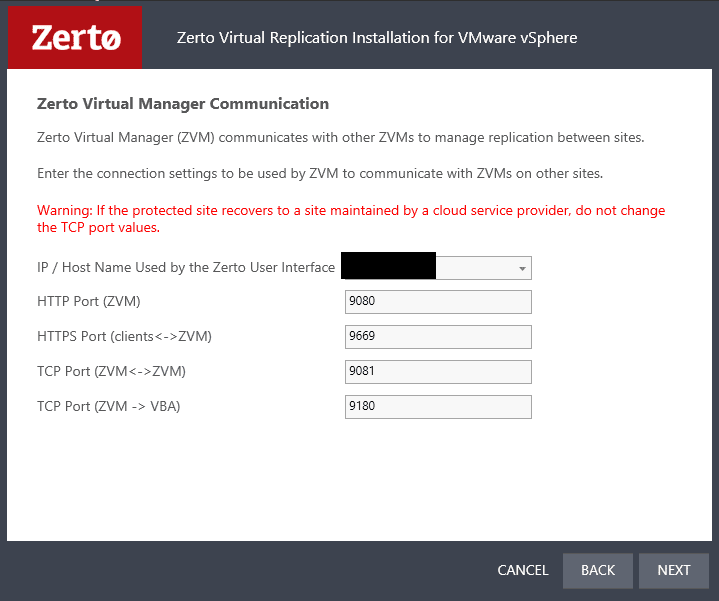
Task: Click the installer title 'Zerto Virtual Replication Installation for VMware vSphere'
Action: click(377, 38)
